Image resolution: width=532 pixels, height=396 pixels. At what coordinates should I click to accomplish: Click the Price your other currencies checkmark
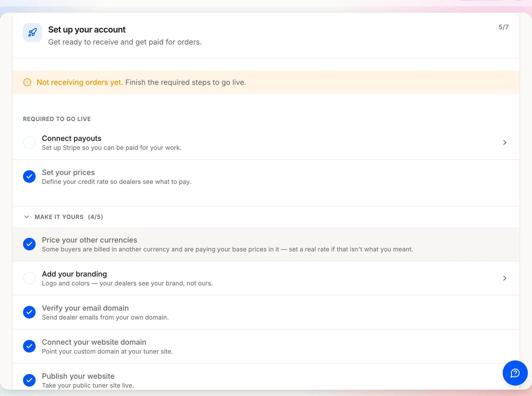pyautogui.click(x=29, y=244)
